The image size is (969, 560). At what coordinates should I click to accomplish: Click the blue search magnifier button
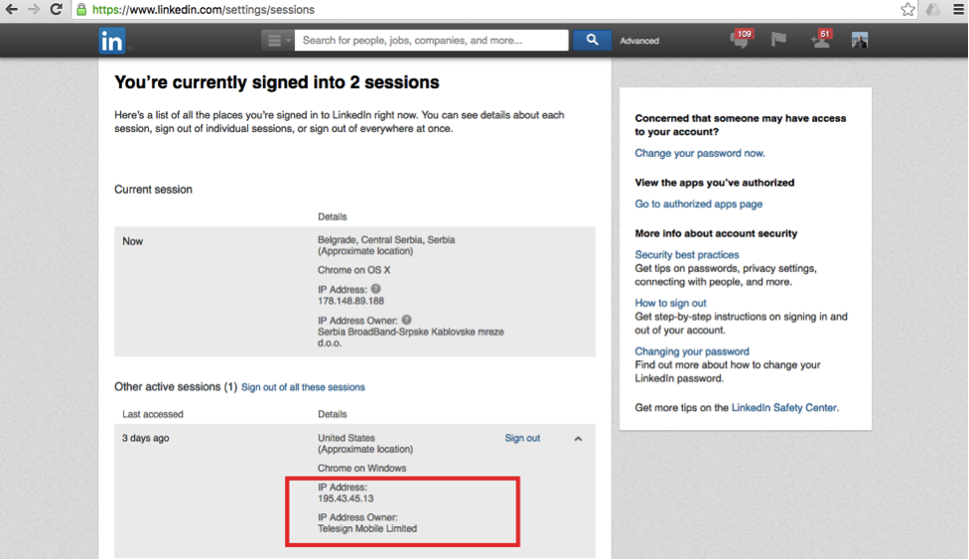click(x=592, y=40)
